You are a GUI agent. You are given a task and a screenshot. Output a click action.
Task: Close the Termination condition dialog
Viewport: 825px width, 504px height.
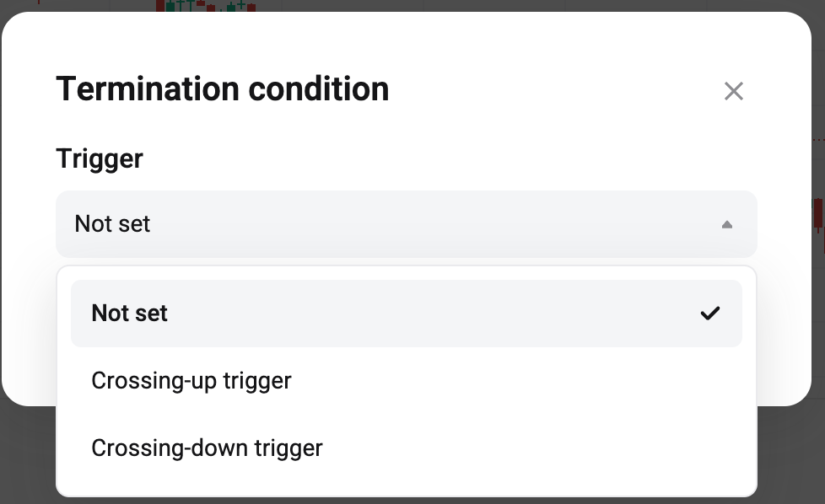click(x=733, y=91)
